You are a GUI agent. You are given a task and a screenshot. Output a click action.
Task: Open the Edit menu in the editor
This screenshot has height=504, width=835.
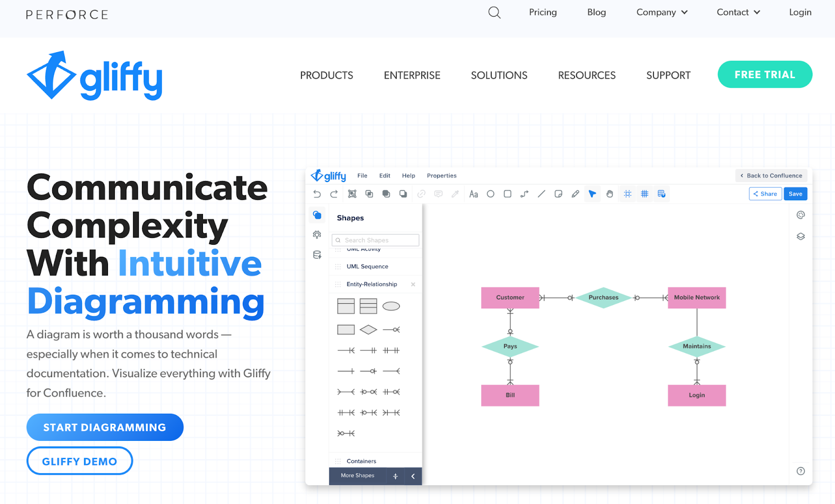click(x=385, y=176)
